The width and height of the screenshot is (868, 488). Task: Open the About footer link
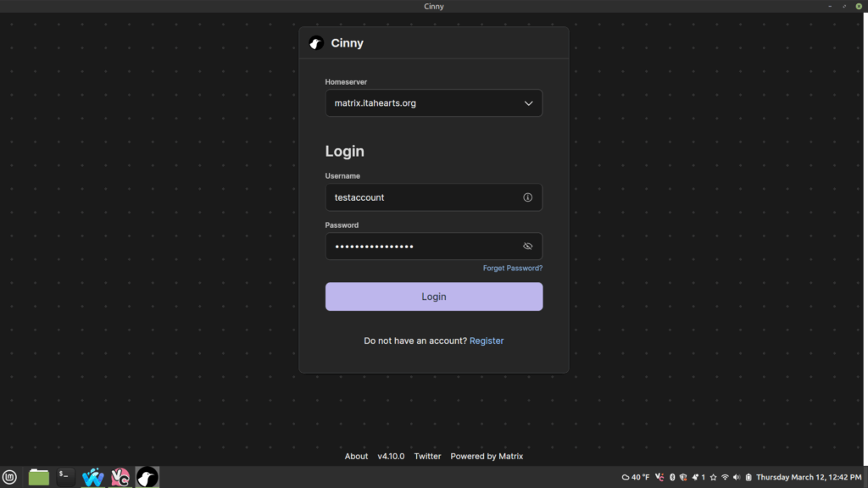pos(356,456)
